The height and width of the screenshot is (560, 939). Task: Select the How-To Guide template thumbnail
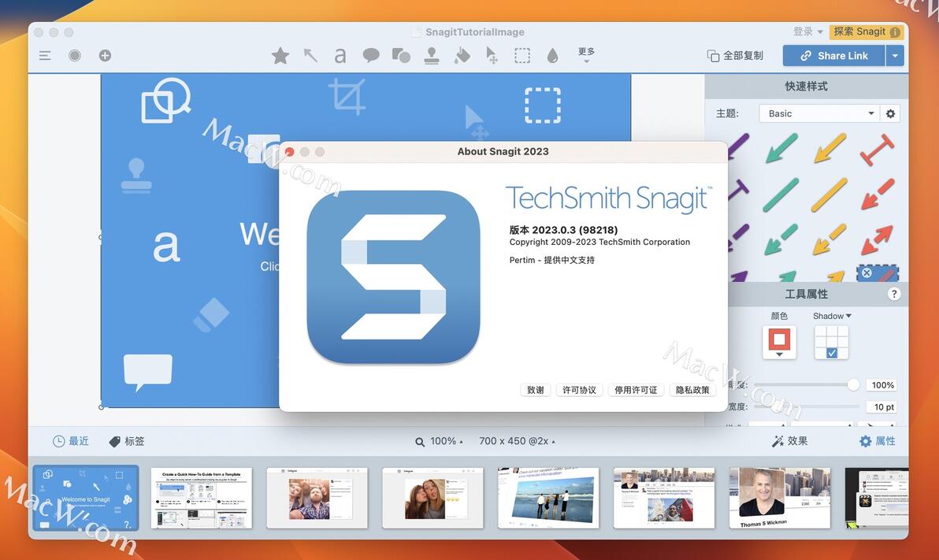(x=201, y=499)
